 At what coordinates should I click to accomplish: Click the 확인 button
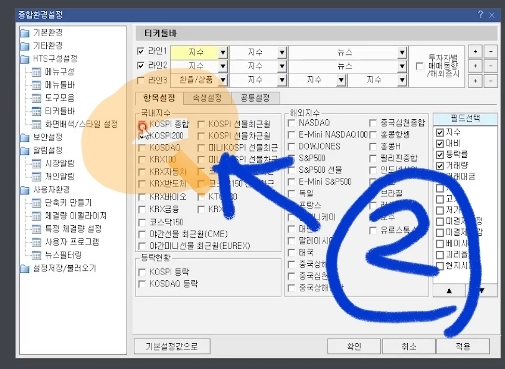pos(354,346)
